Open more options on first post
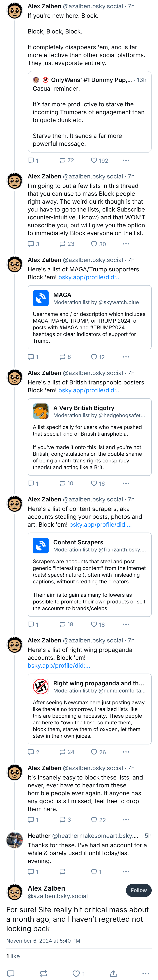 (x=126, y=161)
